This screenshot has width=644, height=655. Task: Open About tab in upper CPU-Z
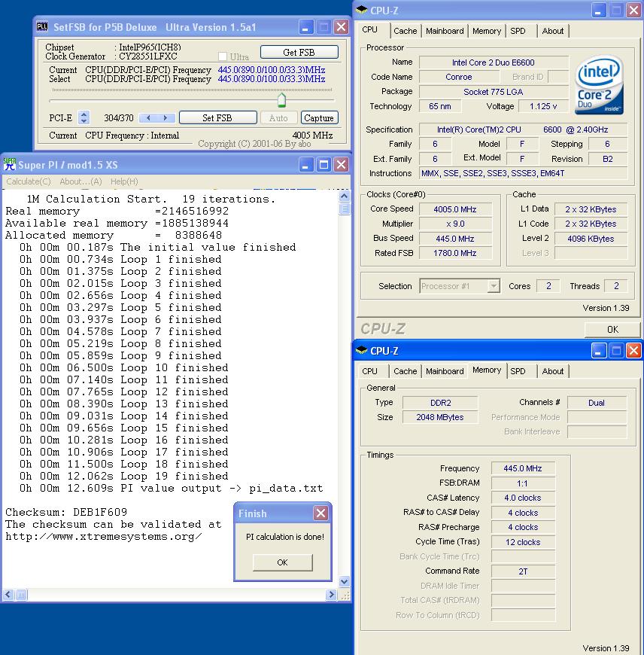pyautogui.click(x=553, y=31)
